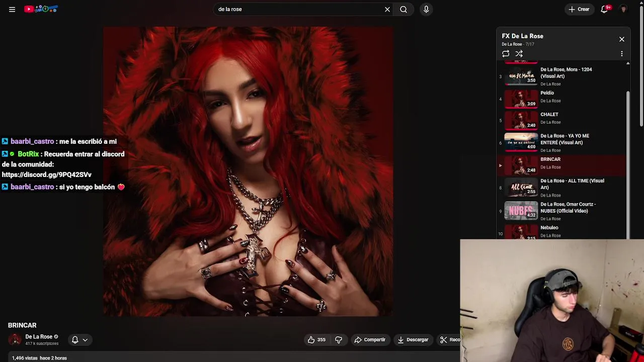Start voice search with microphone
Image resolution: width=644 pixels, height=362 pixels.
(x=426, y=9)
